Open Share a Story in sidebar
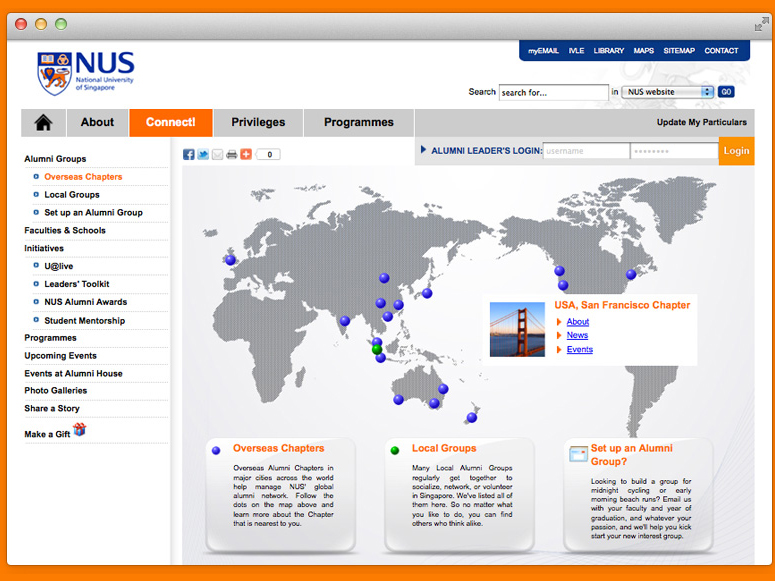Screen dimensions: 775x581 click(52, 408)
